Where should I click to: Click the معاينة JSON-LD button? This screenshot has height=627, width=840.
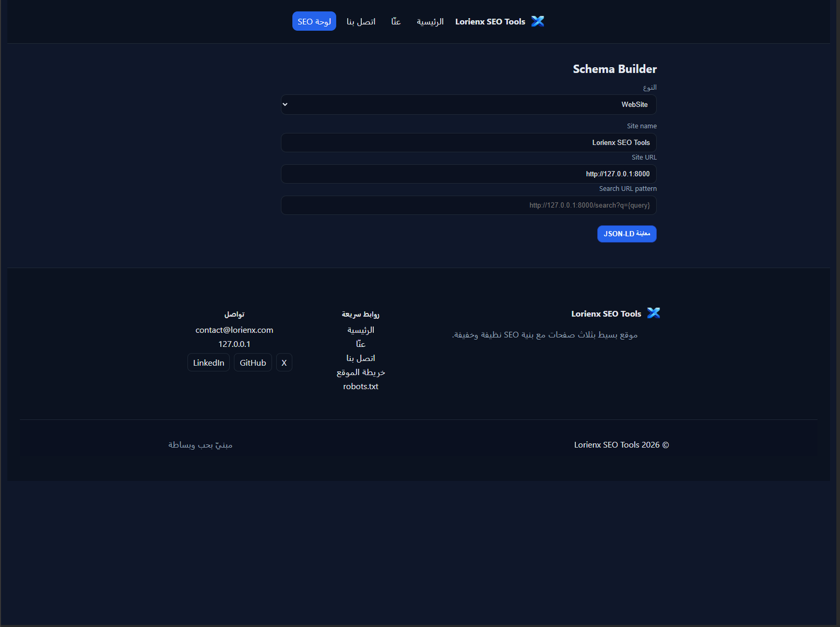(626, 233)
